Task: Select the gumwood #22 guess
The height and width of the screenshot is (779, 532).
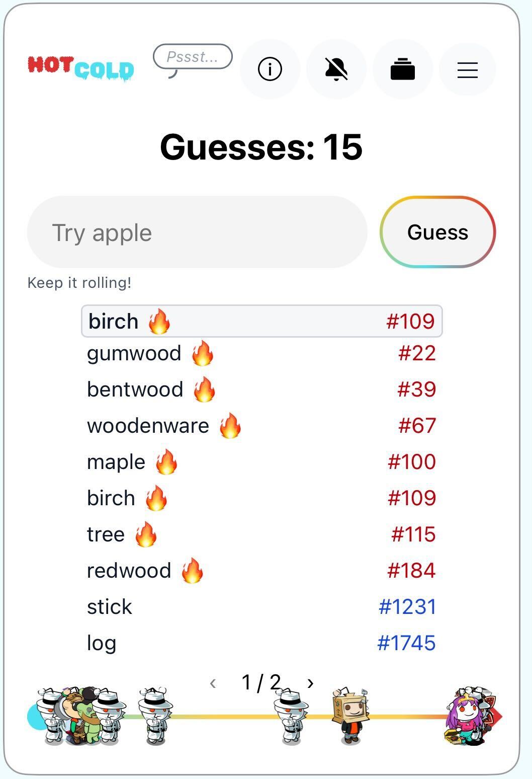Action: (x=261, y=353)
